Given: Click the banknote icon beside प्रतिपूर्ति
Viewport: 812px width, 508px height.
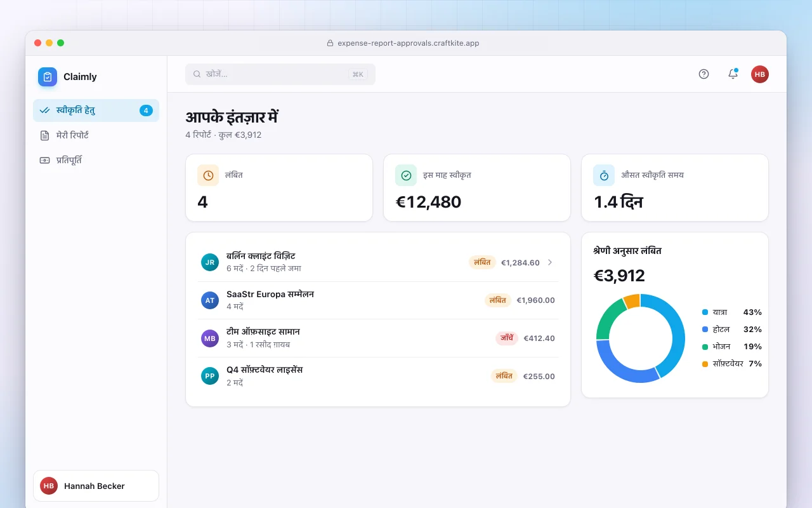Looking at the screenshot, I should [44, 160].
